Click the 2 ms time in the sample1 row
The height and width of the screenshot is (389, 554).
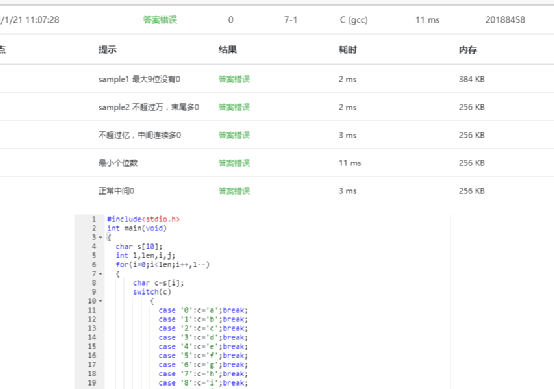(x=347, y=79)
